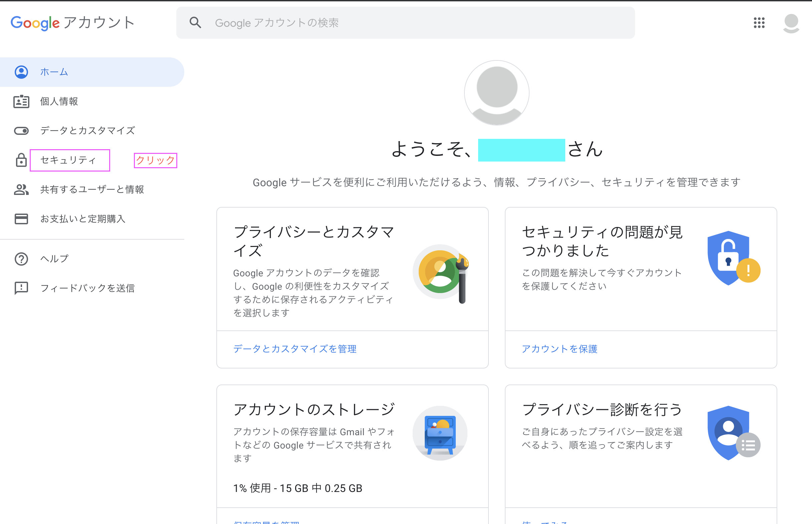Click the storage drawer illustration icon
This screenshot has width=812, height=524.
(440, 433)
